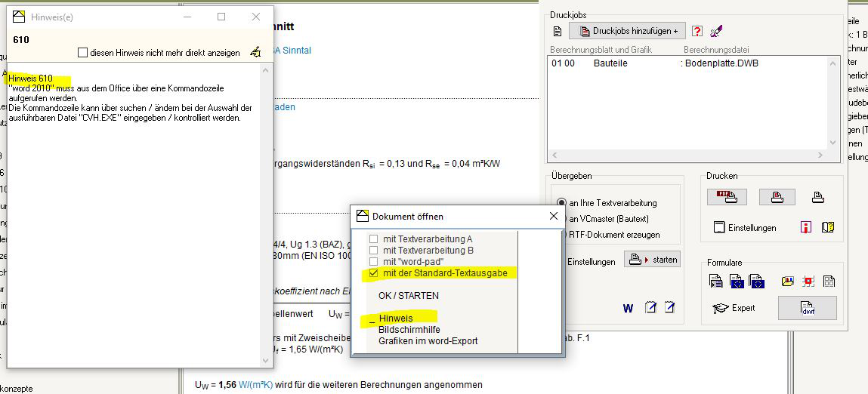Screen dimensions: 868x394
Task: Close the Dokument öffnen dialog
Action: point(553,216)
